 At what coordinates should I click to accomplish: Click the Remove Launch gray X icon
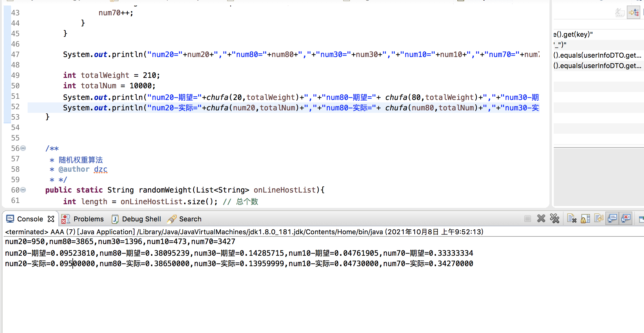[x=541, y=219]
